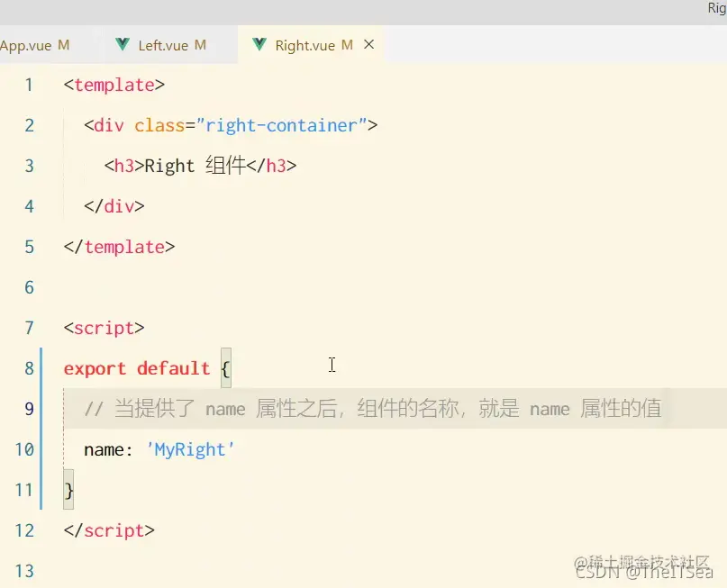Click the closing curly brace on line 11
This screenshot has width=727, height=588.
[68, 490]
